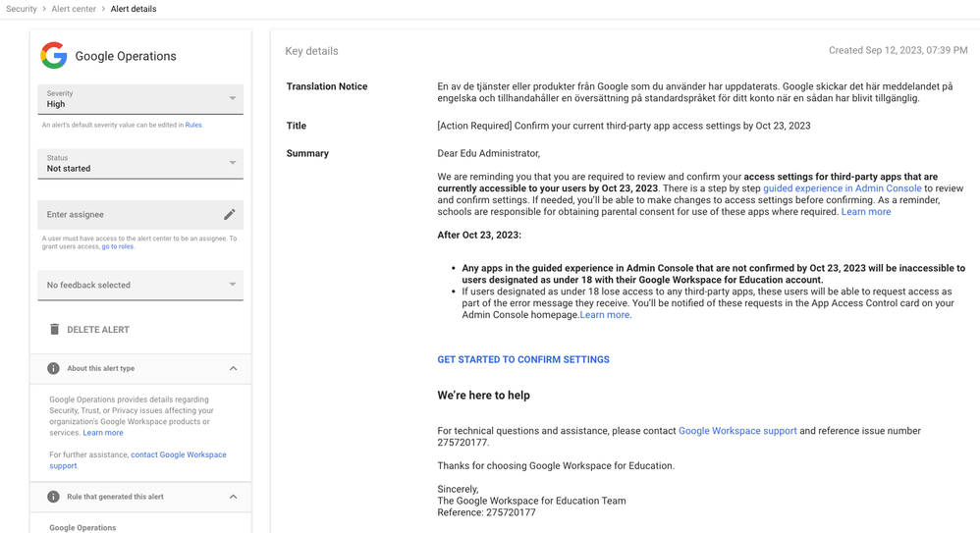Click the Google Operations title in sidebar header
The image size is (980, 533).
[126, 56]
